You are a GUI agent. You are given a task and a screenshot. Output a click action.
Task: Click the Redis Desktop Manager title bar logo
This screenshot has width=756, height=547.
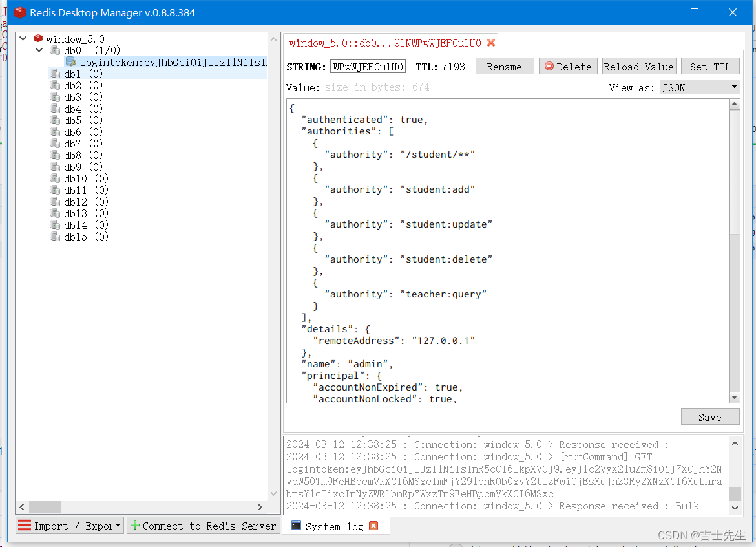point(20,12)
